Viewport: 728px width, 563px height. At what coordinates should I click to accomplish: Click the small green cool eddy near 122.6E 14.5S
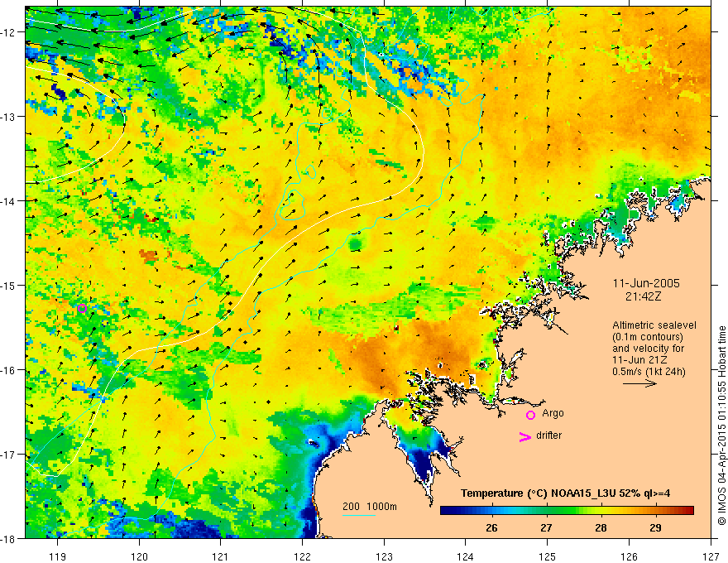[356, 243]
